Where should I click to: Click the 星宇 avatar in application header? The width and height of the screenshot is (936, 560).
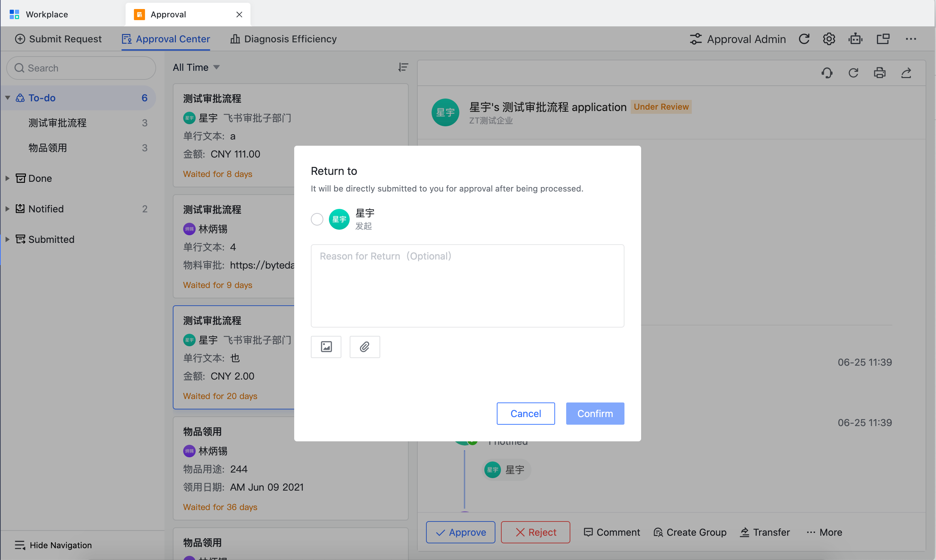click(445, 112)
